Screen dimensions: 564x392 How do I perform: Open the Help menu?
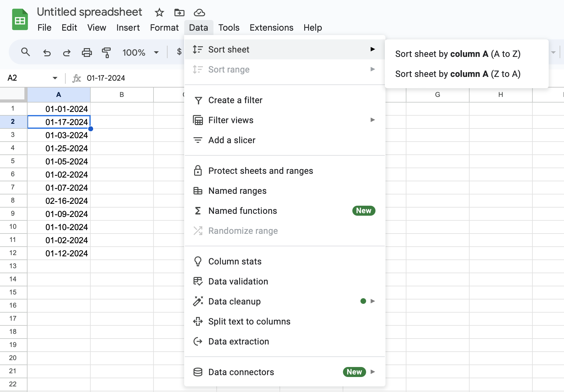click(x=313, y=28)
